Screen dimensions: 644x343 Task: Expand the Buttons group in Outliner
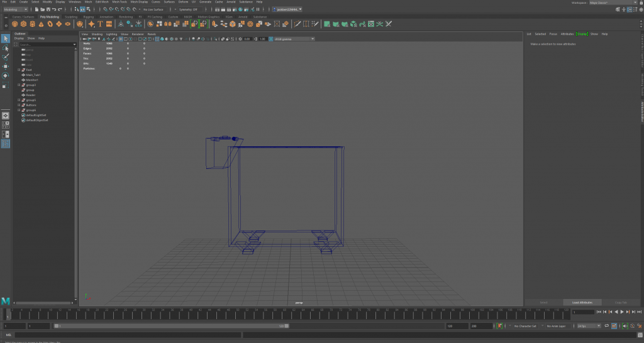pyautogui.click(x=19, y=105)
